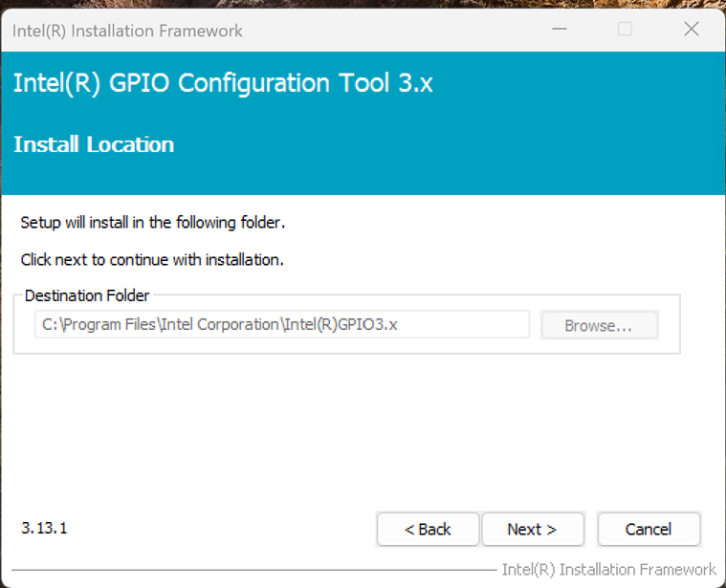
Task: Go to the next installation step
Action: pos(533,530)
